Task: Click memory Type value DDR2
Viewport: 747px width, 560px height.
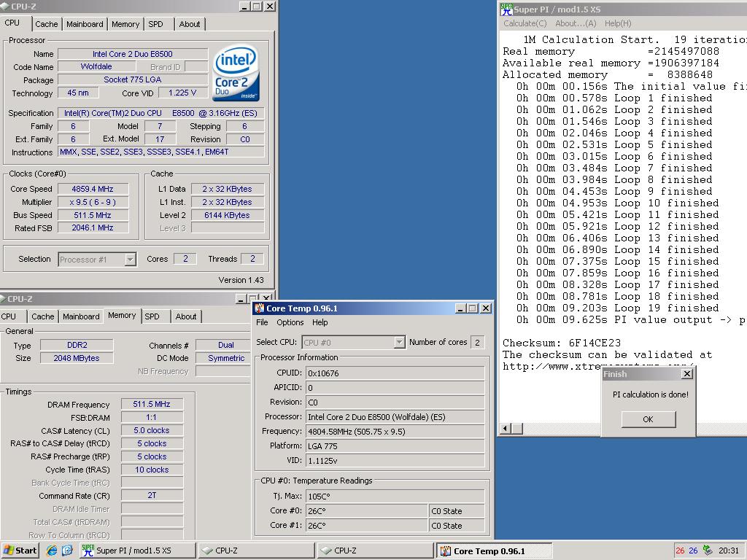Action: pyautogui.click(x=77, y=345)
